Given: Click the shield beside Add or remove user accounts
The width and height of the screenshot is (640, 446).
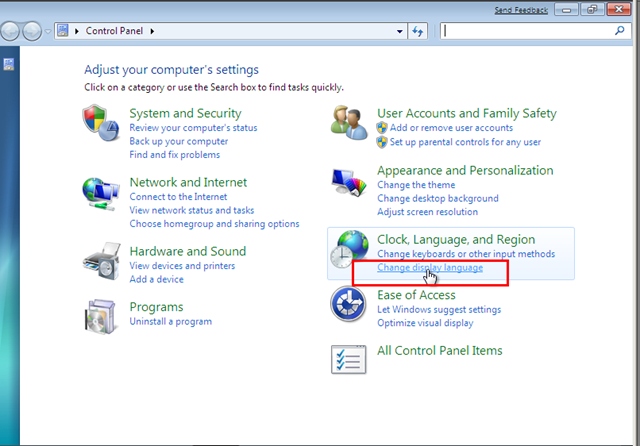Looking at the screenshot, I should [382, 128].
